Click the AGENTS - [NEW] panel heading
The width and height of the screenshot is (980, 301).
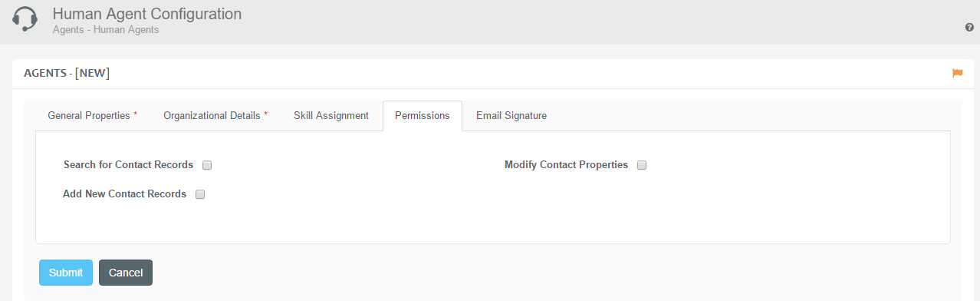[x=67, y=74]
